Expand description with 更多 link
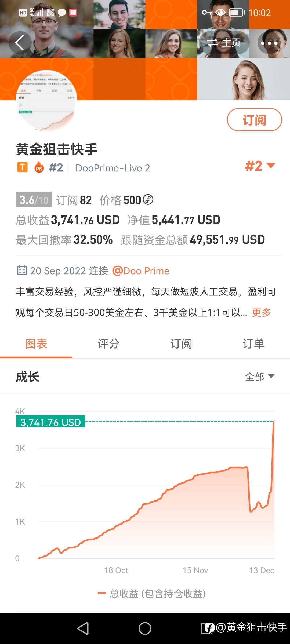This screenshot has width=290, height=644. pos(262,312)
